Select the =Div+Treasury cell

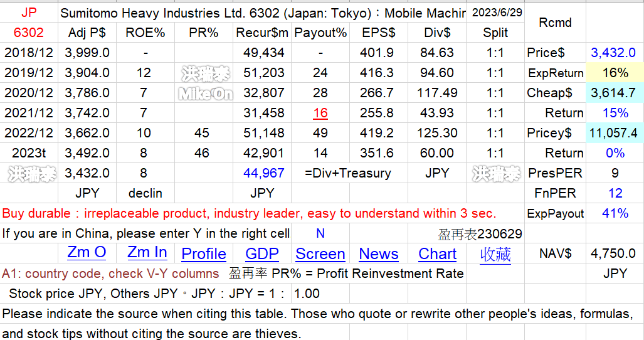tap(348, 173)
